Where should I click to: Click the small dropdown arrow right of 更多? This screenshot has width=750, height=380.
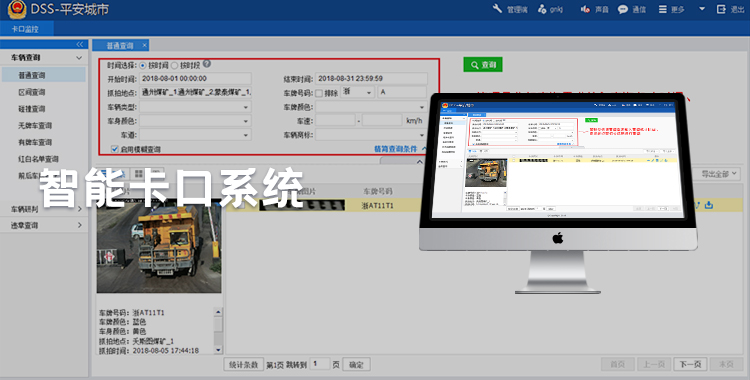pos(702,9)
